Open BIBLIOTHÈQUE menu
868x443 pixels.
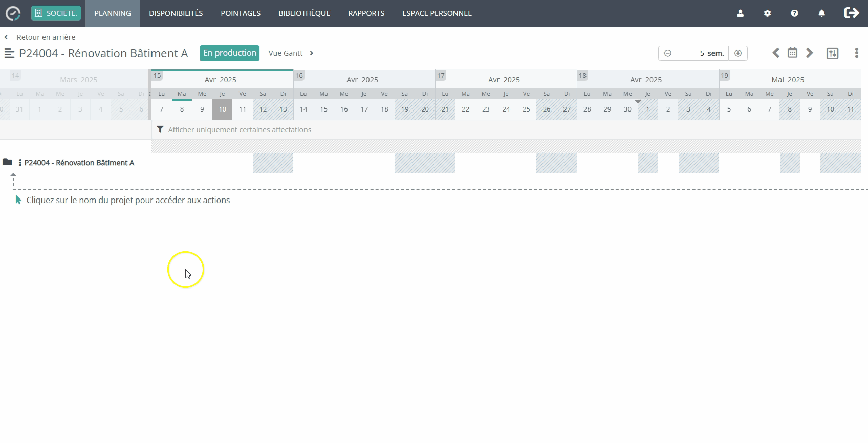(305, 13)
